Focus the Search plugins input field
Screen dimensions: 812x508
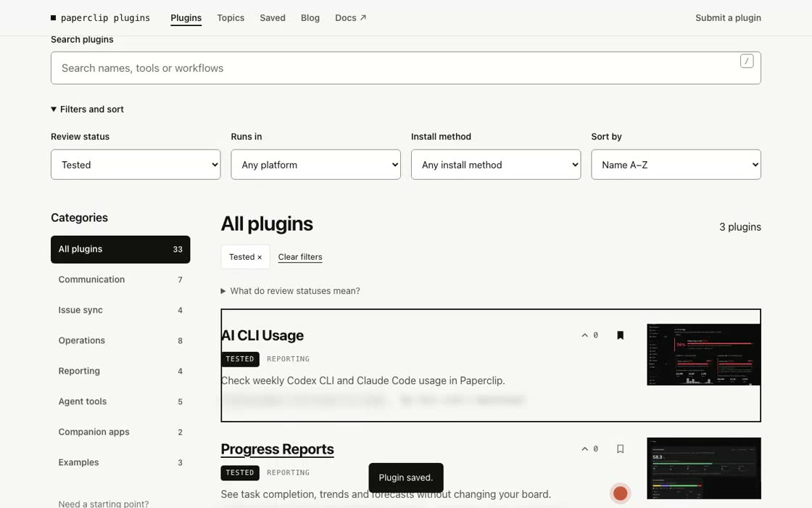point(405,68)
